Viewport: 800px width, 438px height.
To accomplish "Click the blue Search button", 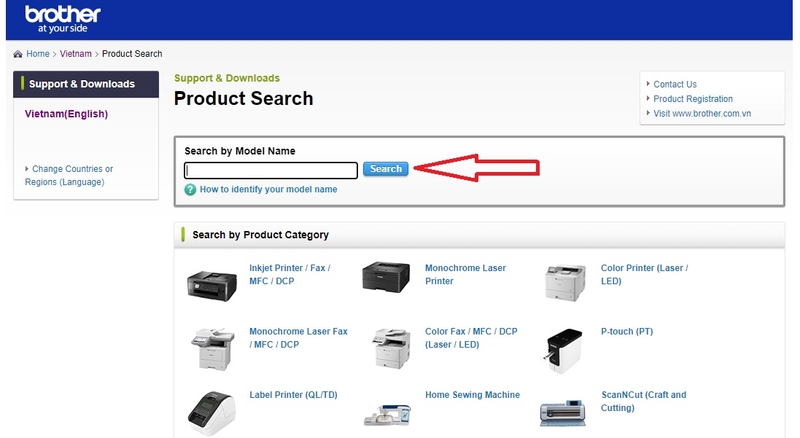I will click(386, 169).
